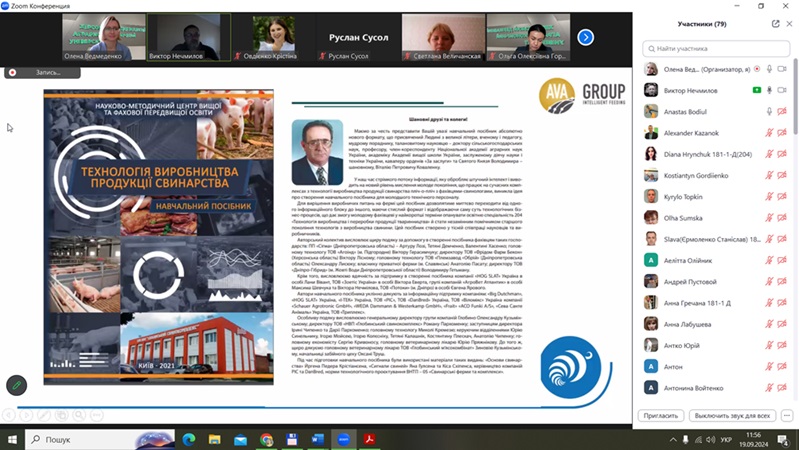Viewport: 799px width, 450px height.
Task: Open Google Chrome from the taskbar
Action: (266, 439)
